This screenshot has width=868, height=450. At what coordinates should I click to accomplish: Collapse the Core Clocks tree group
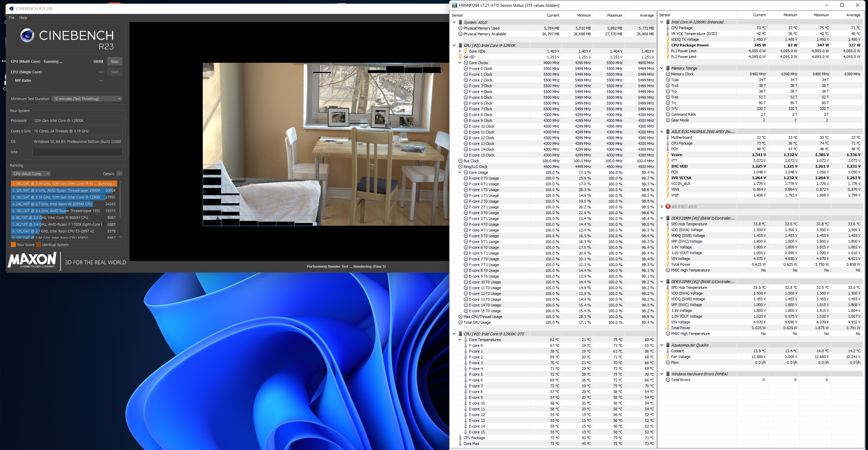459,63
